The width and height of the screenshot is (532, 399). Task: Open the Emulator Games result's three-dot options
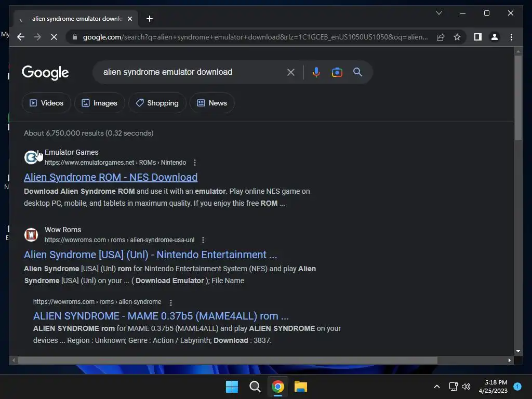coord(195,163)
